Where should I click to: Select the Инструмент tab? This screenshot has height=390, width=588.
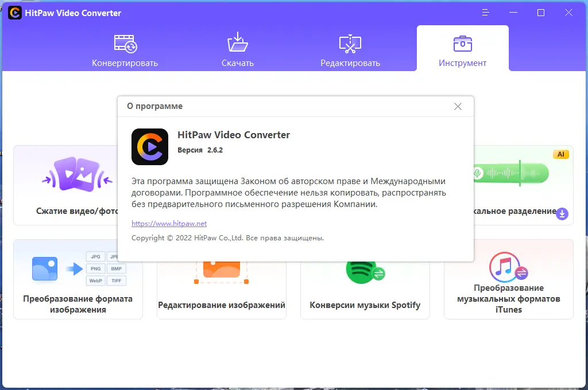(462, 63)
